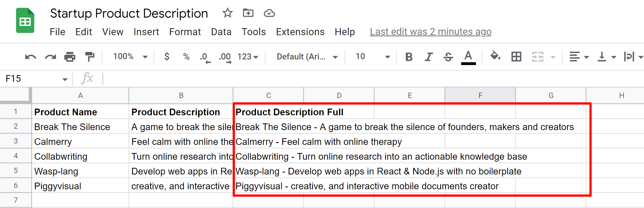Click the Format as currency dollar button
The image size is (644, 208).
coord(167,57)
